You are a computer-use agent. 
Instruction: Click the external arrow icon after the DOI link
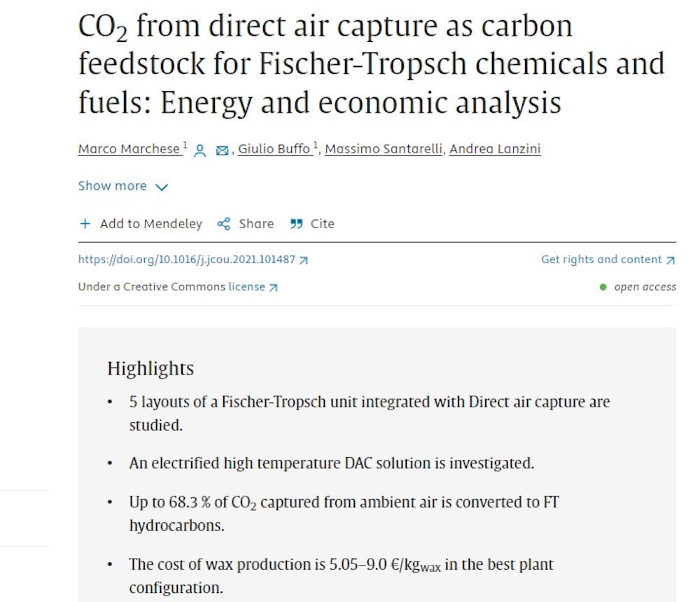tap(304, 260)
